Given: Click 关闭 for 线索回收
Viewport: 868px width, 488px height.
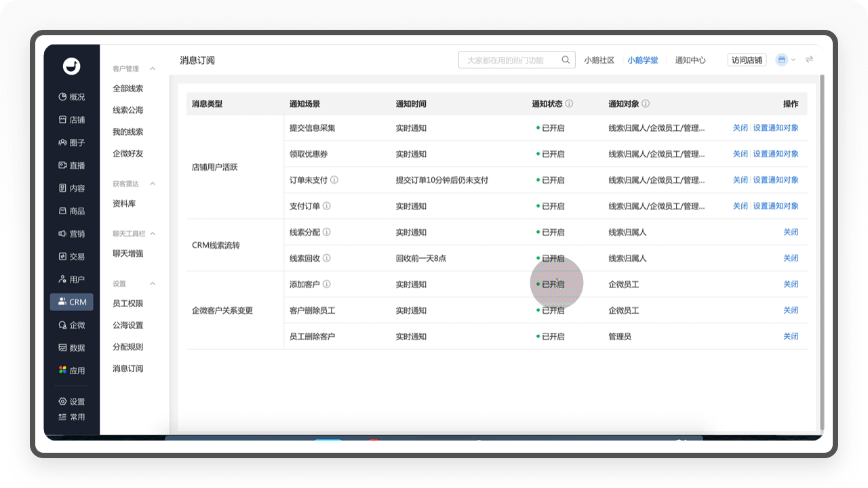Looking at the screenshot, I should [x=791, y=258].
